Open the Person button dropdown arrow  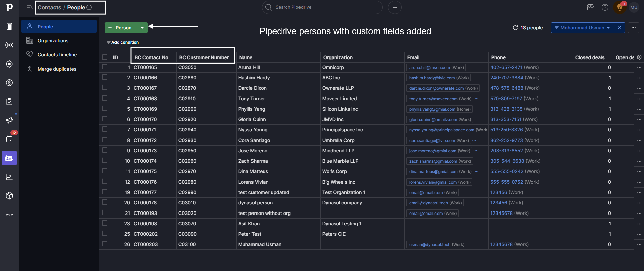[142, 28]
